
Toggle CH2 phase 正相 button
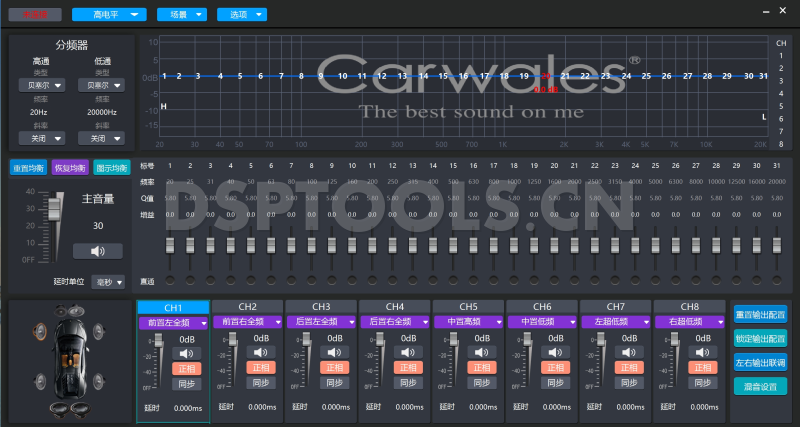pyautogui.click(x=260, y=368)
